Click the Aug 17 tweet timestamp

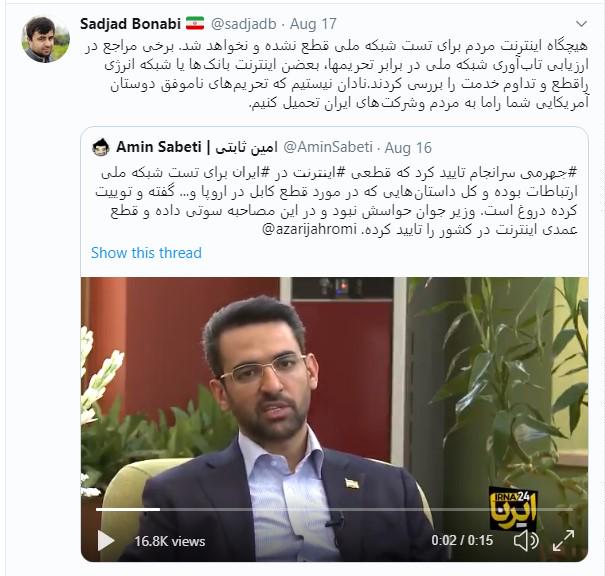(313, 24)
